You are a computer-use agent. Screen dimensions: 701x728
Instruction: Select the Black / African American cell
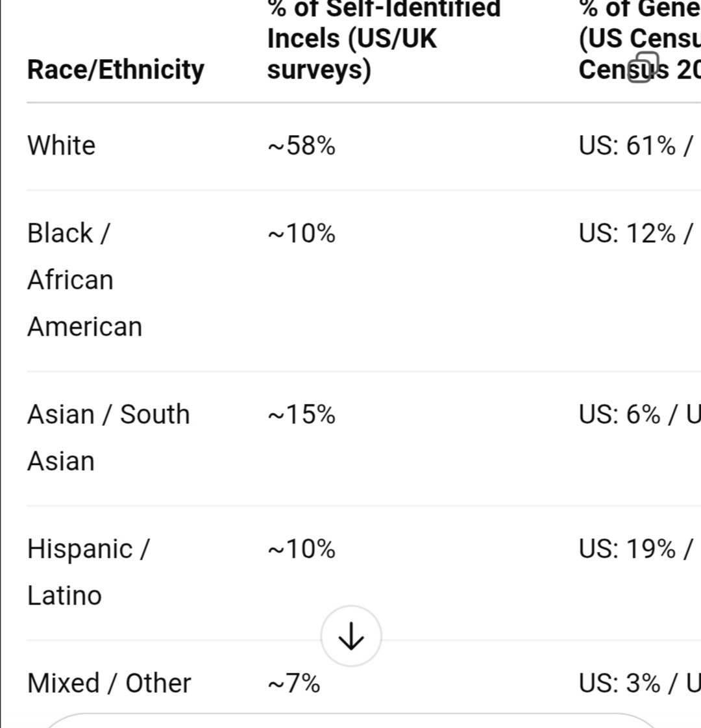tap(84, 280)
